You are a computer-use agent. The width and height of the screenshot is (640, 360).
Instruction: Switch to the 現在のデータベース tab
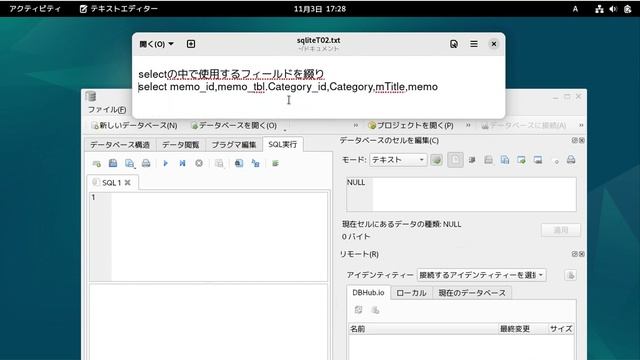tap(472, 293)
